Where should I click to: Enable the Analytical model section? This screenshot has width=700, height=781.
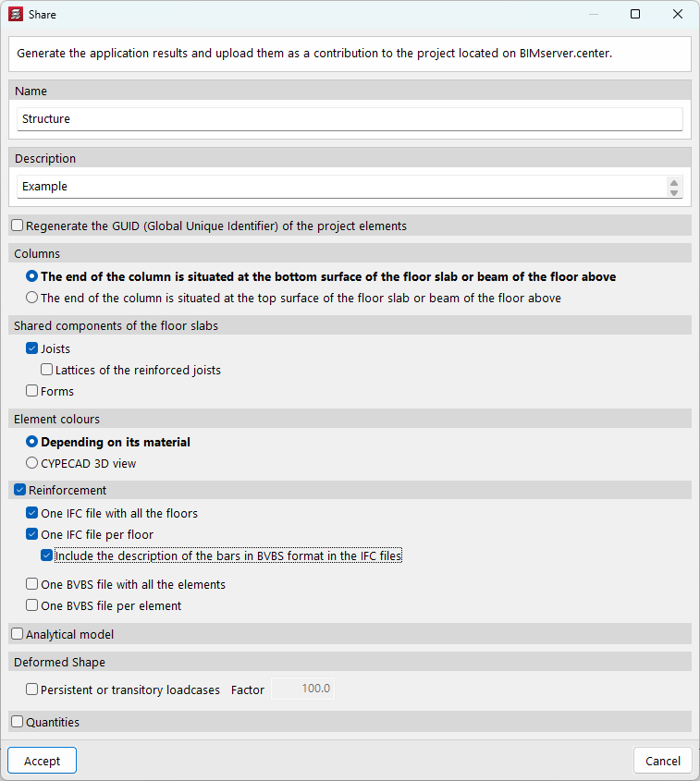(x=18, y=634)
